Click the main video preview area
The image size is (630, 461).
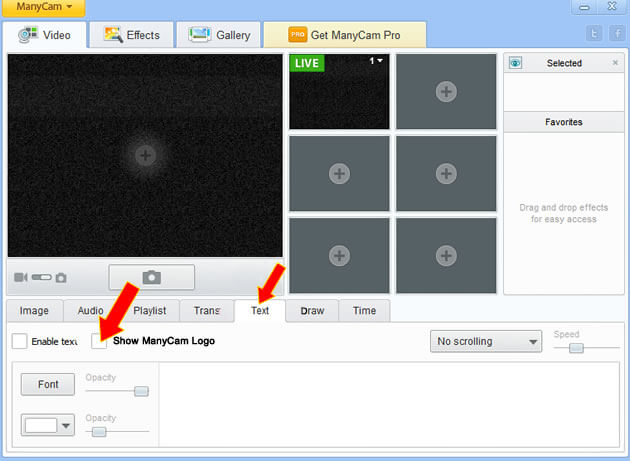pyautogui.click(x=145, y=156)
